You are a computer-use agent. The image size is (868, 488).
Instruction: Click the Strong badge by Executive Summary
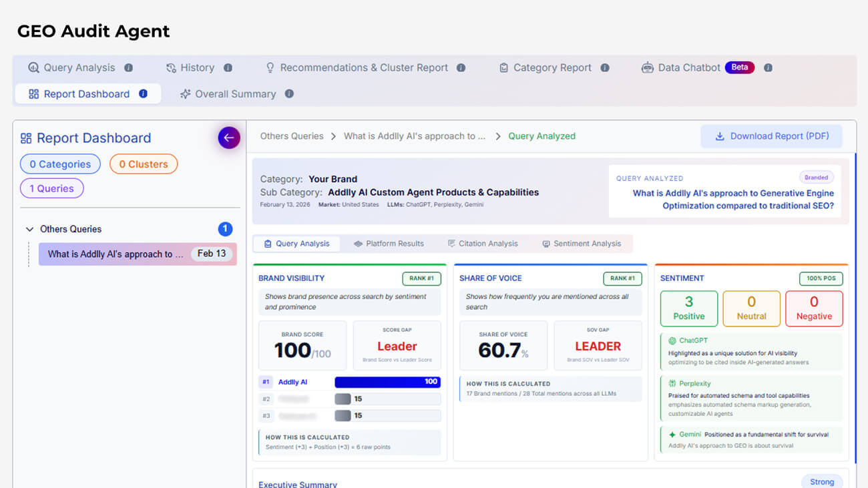click(822, 482)
